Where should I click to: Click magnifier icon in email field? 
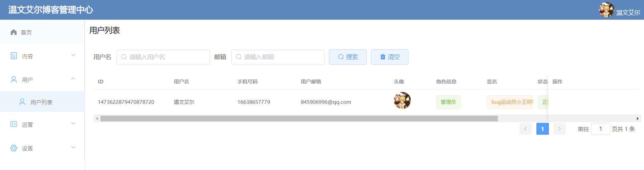(x=239, y=57)
